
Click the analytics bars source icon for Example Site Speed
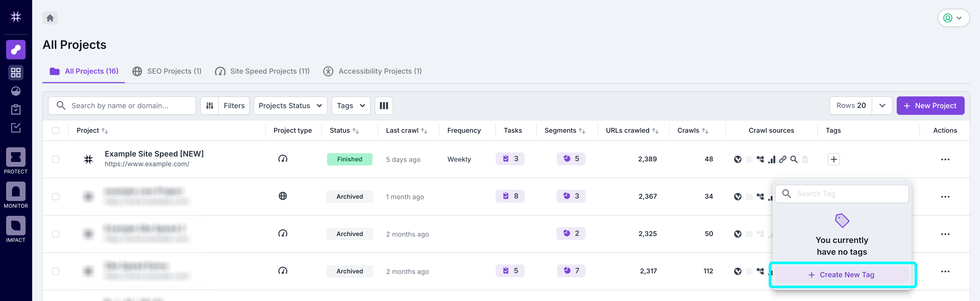[772, 159]
